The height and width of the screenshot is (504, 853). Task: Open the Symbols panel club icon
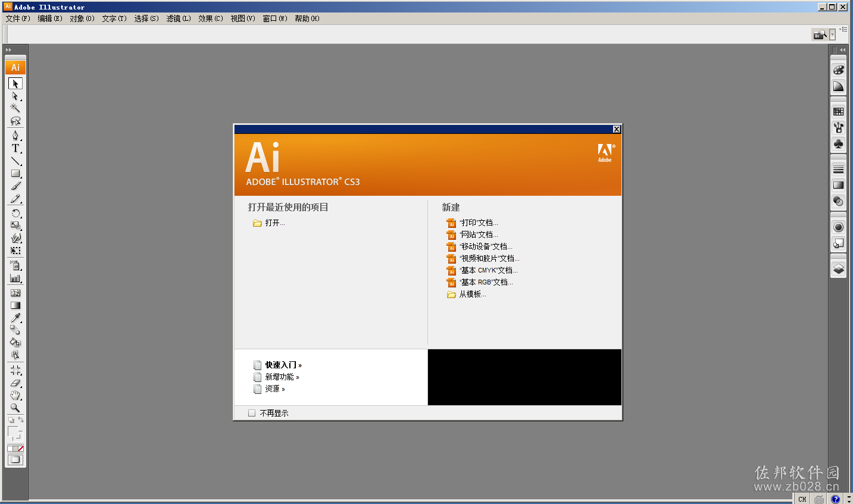point(838,144)
